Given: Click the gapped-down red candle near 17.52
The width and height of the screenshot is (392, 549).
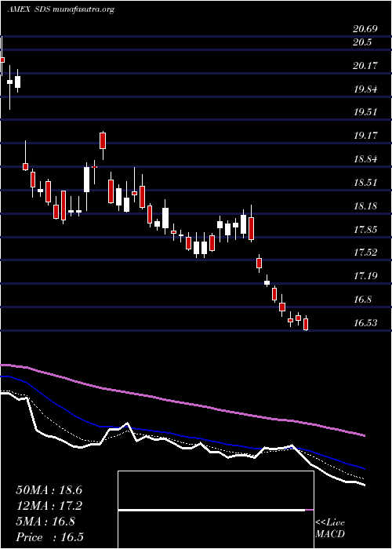Looking at the screenshot, I should coord(259,264).
